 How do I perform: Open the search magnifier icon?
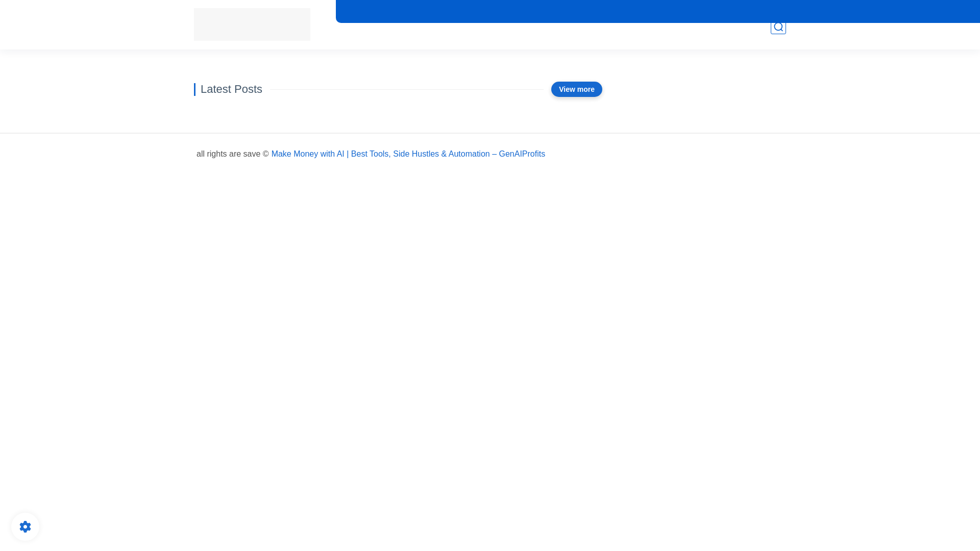tap(778, 27)
